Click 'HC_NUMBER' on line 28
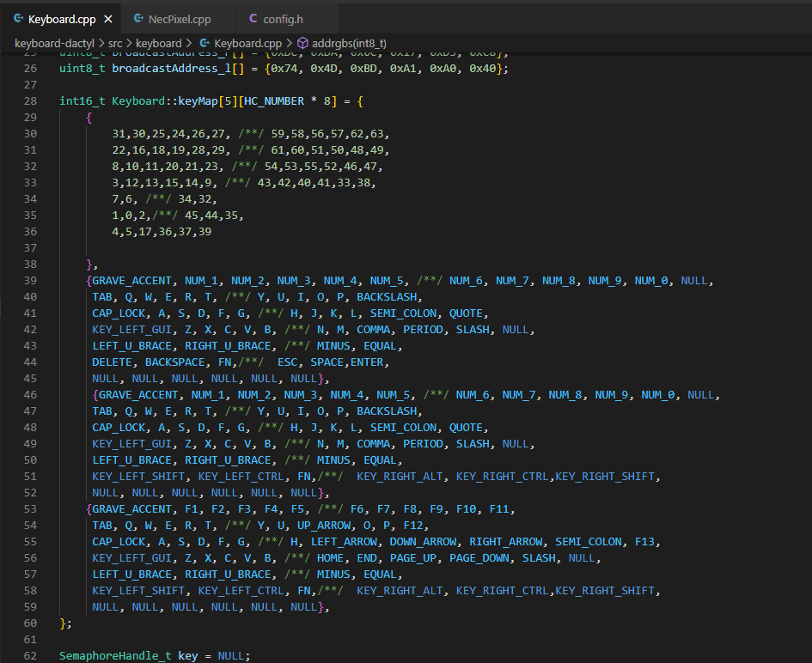 [274, 101]
